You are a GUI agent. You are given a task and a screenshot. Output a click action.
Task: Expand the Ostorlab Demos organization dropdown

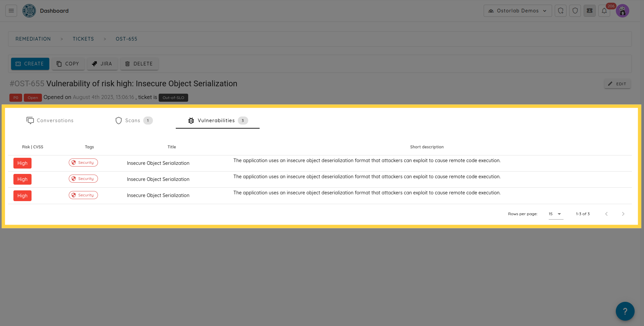(x=518, y=11)
